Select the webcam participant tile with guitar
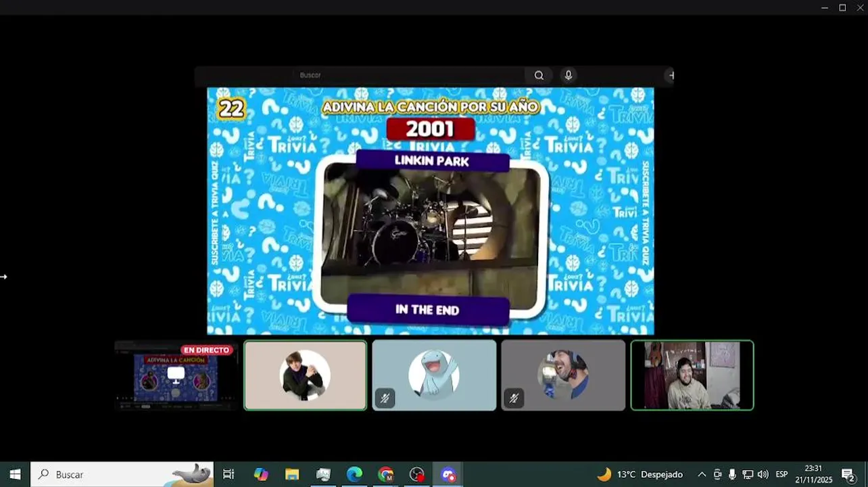Screen dimensions: 868x487 [x=692, y=375]
